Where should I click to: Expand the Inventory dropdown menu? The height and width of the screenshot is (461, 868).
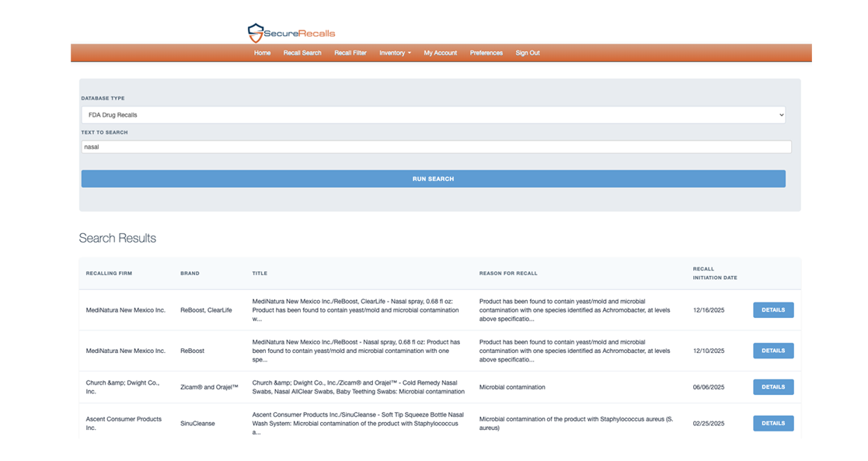click(x=395, y=53)
